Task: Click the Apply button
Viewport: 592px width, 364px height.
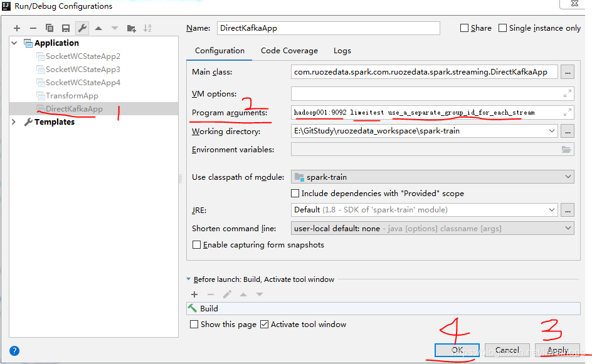Action: pyautogui.click(x=558, y=350)
